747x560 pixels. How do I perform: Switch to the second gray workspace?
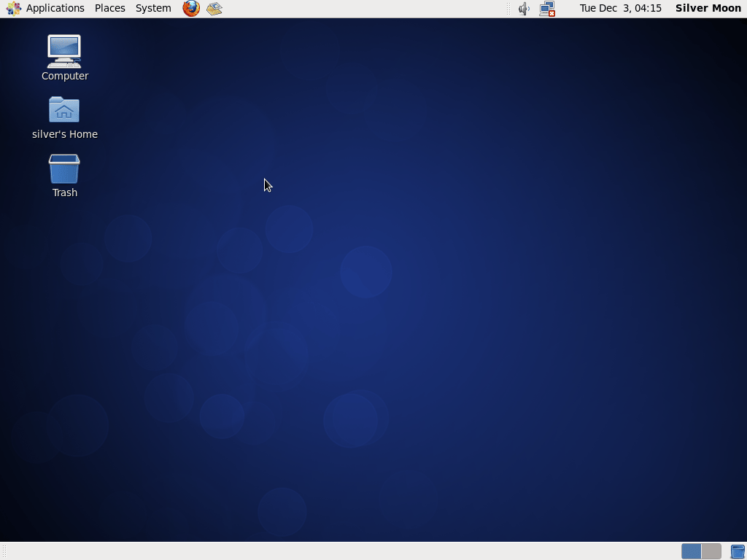pyautogui.click(x=711, y=551)
